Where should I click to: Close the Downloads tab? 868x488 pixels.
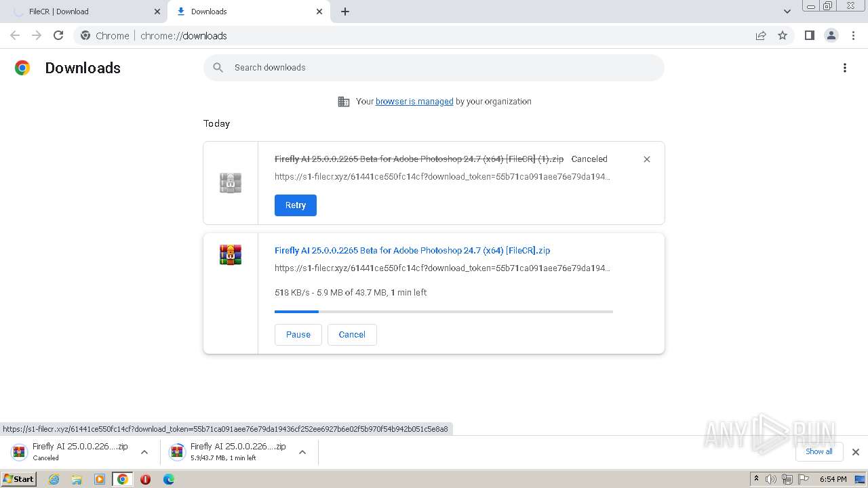click(x=319, y=12)
